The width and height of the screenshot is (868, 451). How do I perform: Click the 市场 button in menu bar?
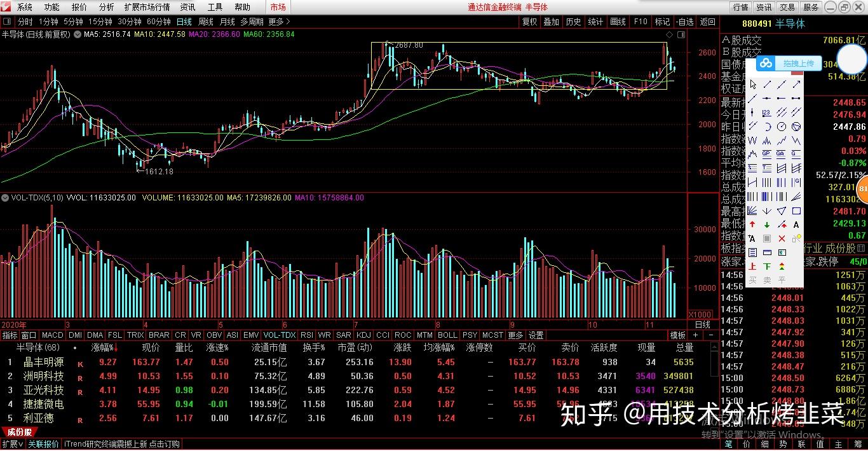pos(278,8)
